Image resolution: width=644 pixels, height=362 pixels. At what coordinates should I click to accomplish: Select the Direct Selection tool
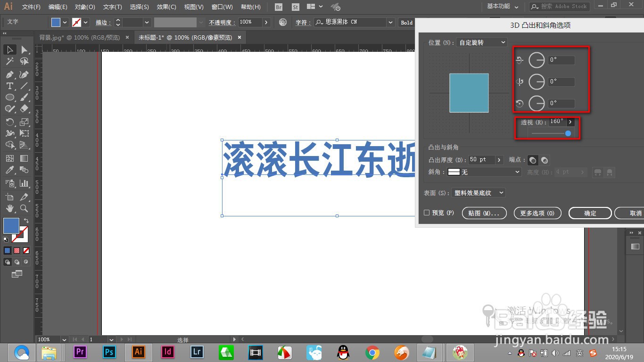coord(24,49)
